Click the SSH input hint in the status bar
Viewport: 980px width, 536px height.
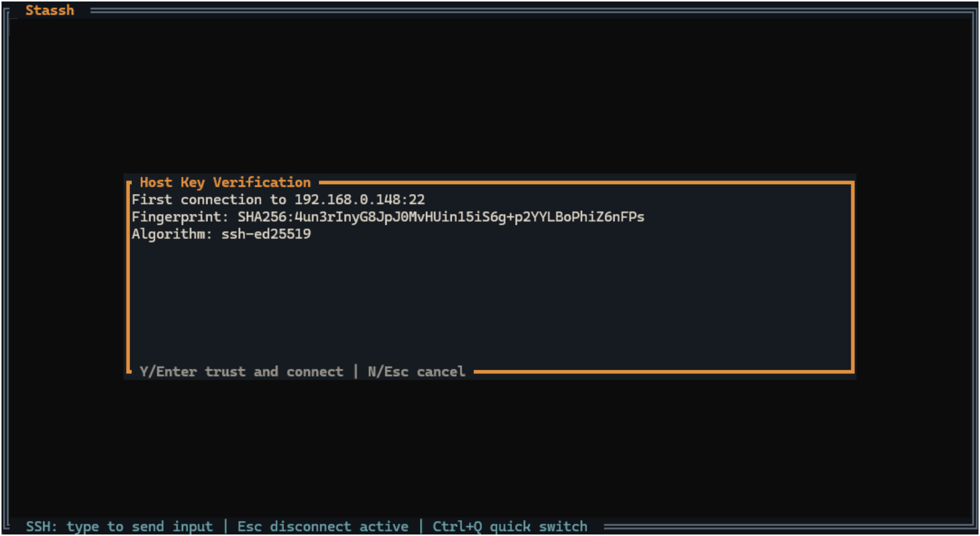119,526
